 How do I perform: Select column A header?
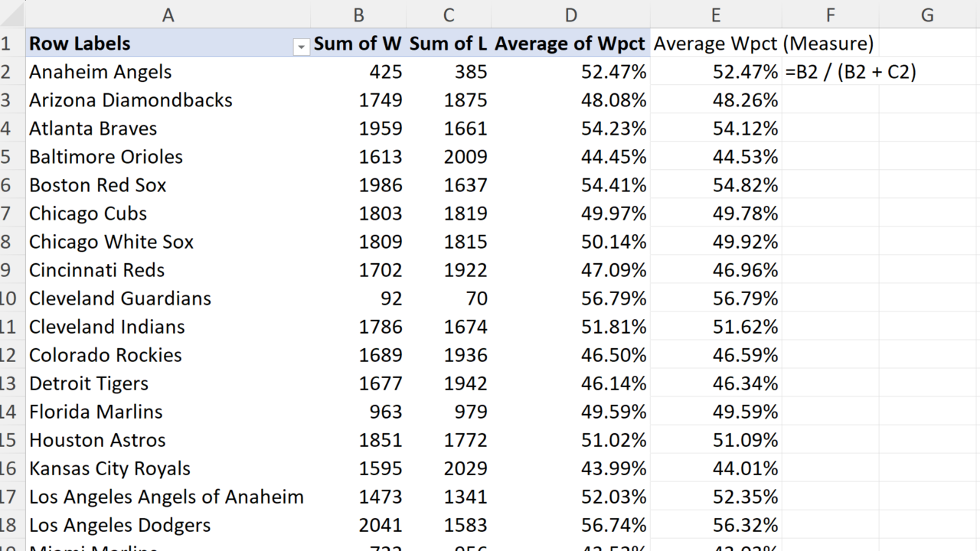click(x=168, y=15)
